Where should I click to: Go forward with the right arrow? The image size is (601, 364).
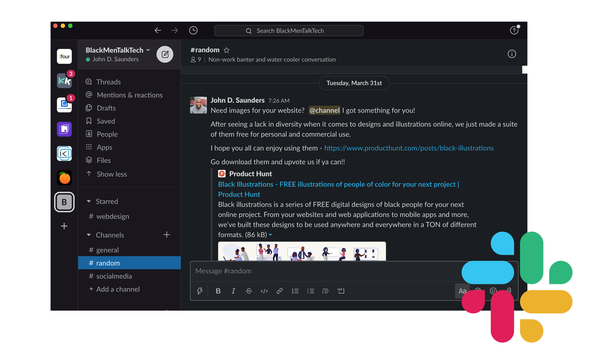[175, 31]
